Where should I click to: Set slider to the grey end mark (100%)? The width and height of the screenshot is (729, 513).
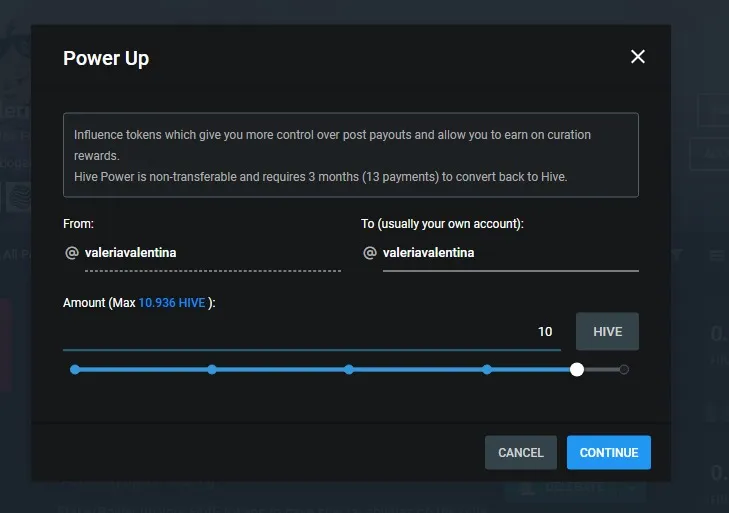click(624, 370)
